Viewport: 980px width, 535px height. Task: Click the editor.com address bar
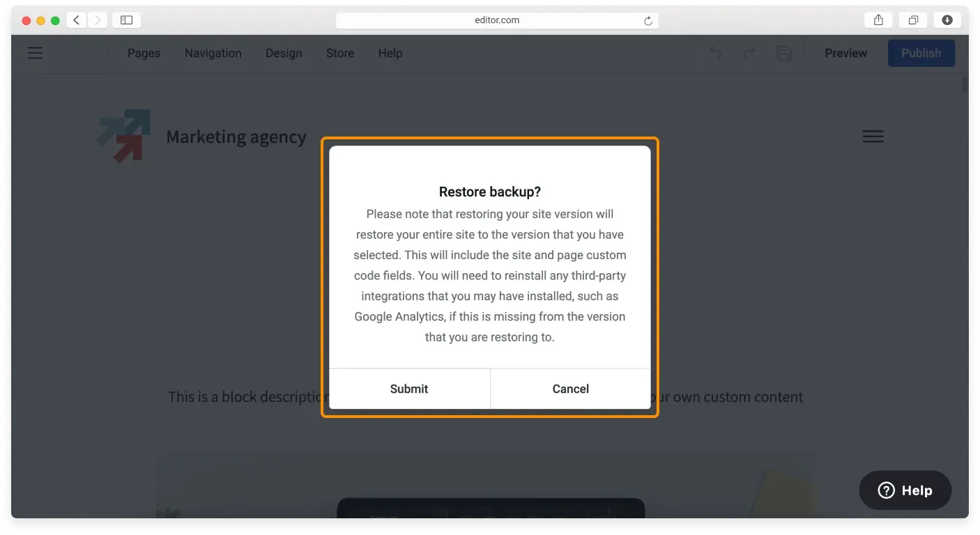[497, 20]
